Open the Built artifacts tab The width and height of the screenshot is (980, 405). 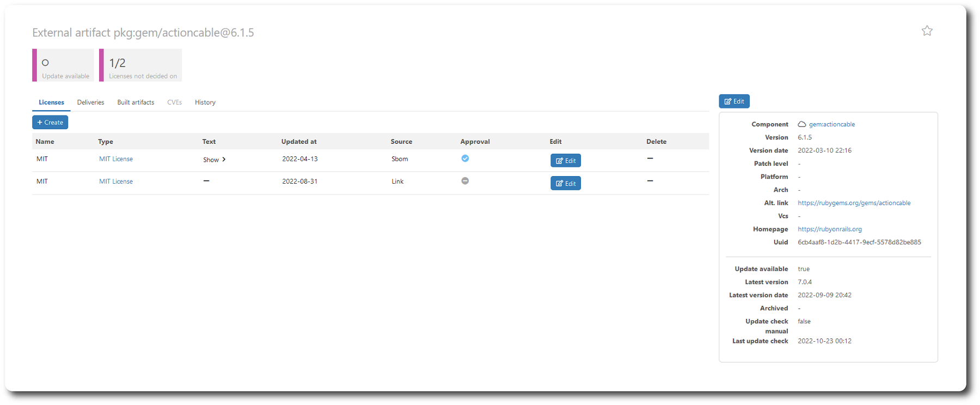pyautogui.click(x=136, y=102)
